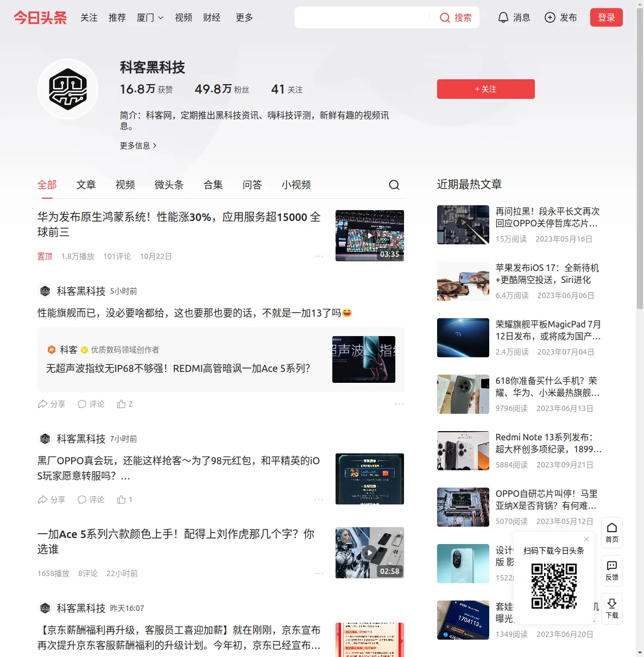Image resolution: width=644 pixels, height=657 pixels.
Task: Click the 反馈 feedback icon button
Action: [612, 571]
